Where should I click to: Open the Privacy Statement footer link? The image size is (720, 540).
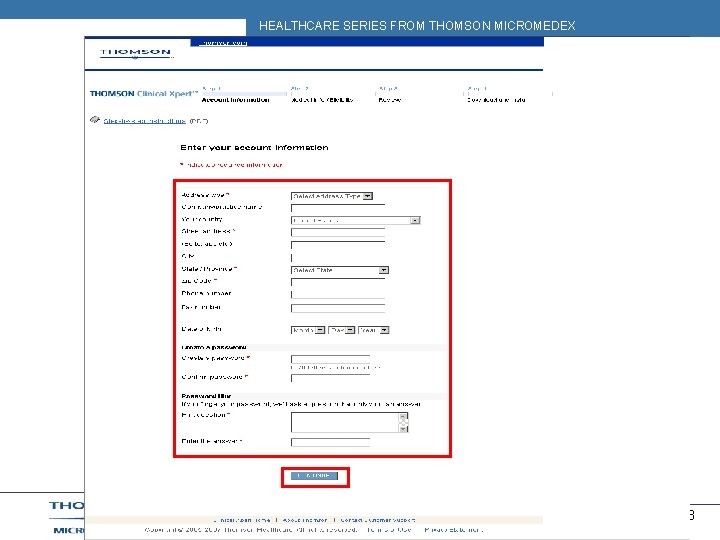tap(453, 529)
